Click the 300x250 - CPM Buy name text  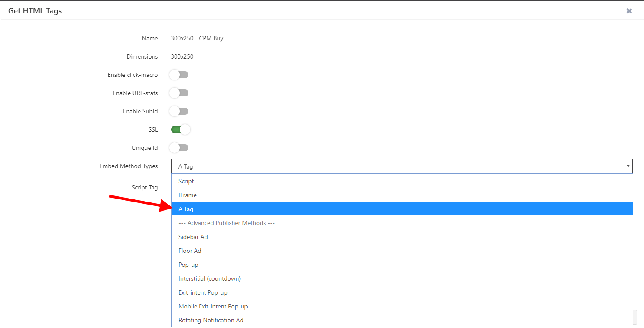coord(197,38)
